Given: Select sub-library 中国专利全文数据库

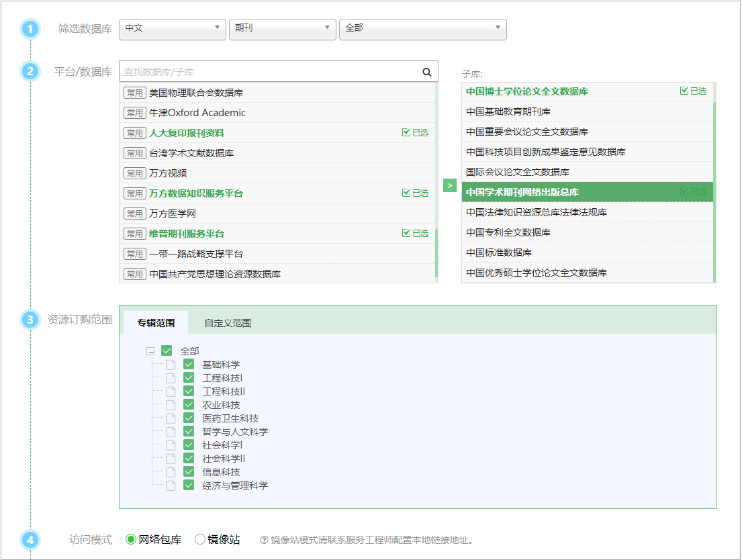Looking at the screenshot, I should 588,232.
